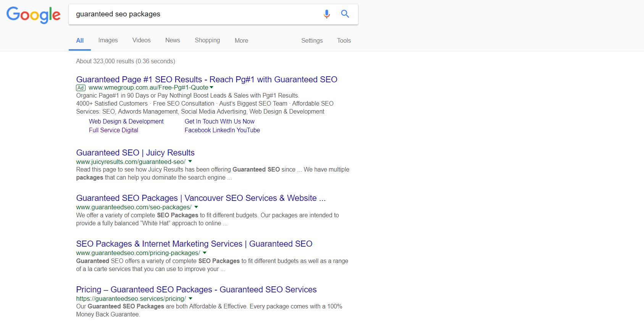Click the Ad badge on wmegroup result
The image size is (644, 329).
click(81, 88)
